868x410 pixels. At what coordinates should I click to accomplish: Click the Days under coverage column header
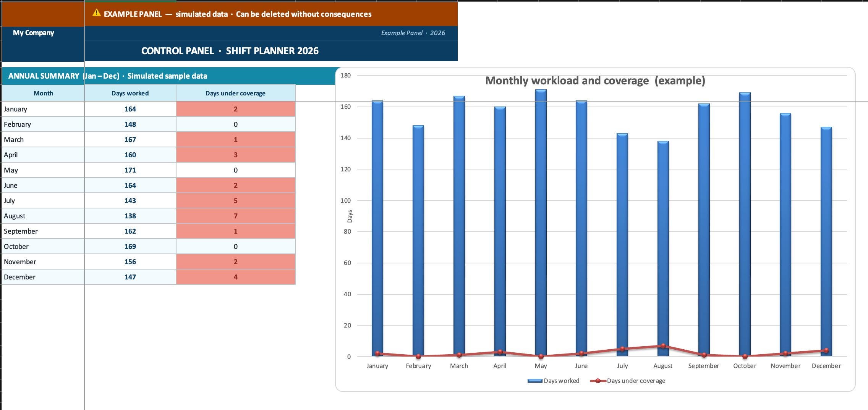(236, 93)
